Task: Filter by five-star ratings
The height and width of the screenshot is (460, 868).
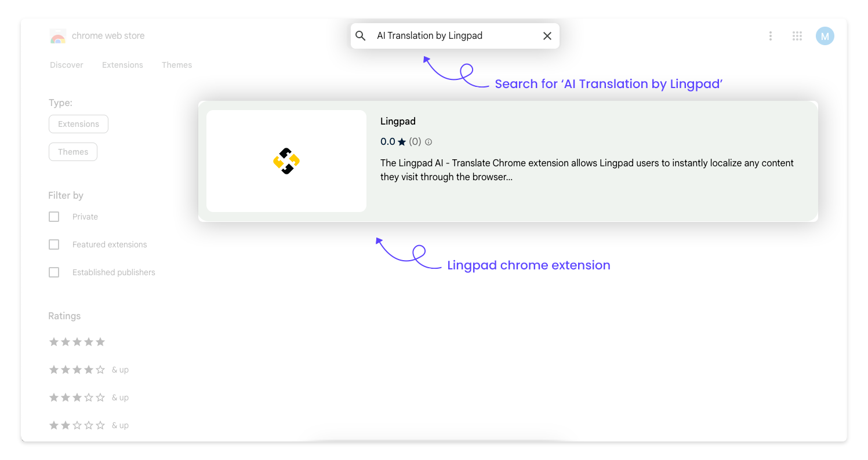Action: (77, 342)
